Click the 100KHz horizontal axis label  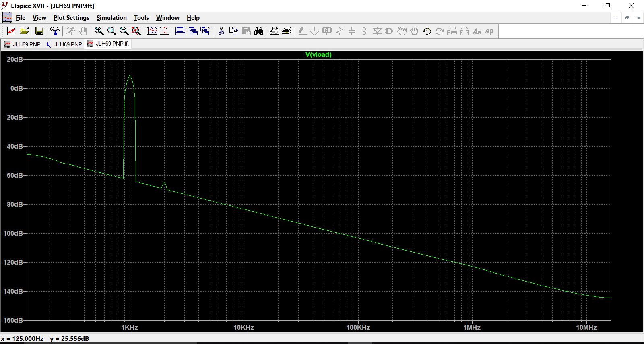pyautogui.click(x=358, y=328)
